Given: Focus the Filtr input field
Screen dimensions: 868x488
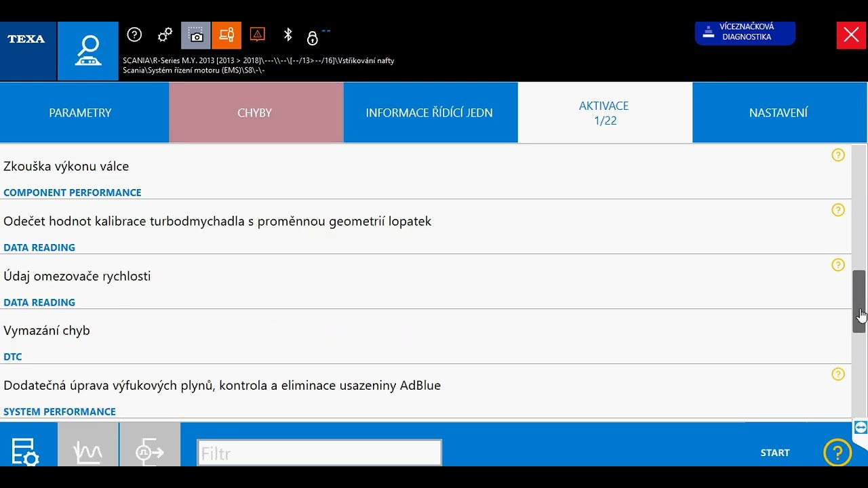Looking at the screenshot, I should (x=319, y=453).
